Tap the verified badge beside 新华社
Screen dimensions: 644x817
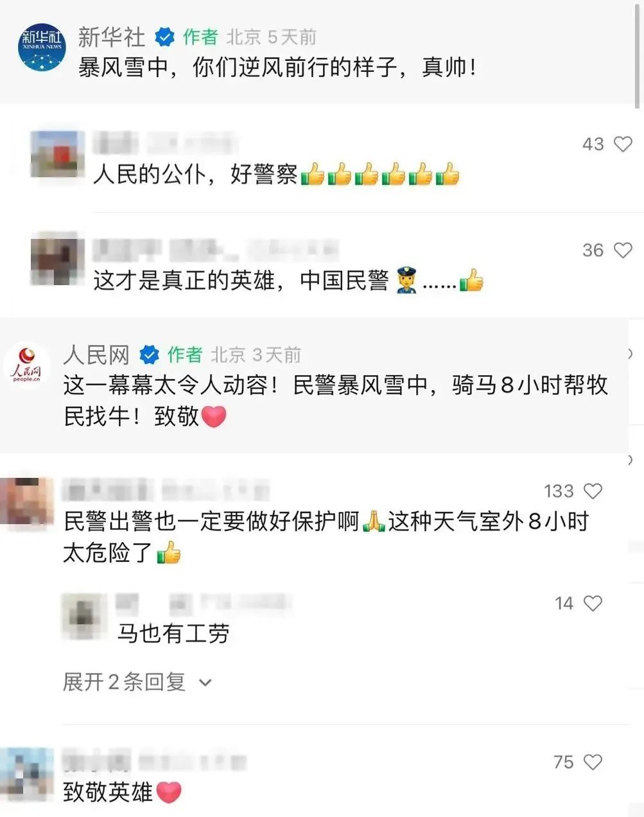tap(165, 38)
